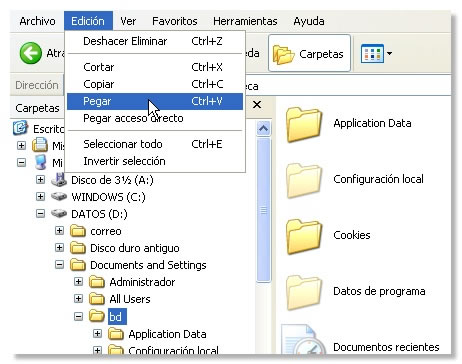Screen dimensions: 462x364
Task: Select the Documentos recientes icon
Action: pos(303,340)
